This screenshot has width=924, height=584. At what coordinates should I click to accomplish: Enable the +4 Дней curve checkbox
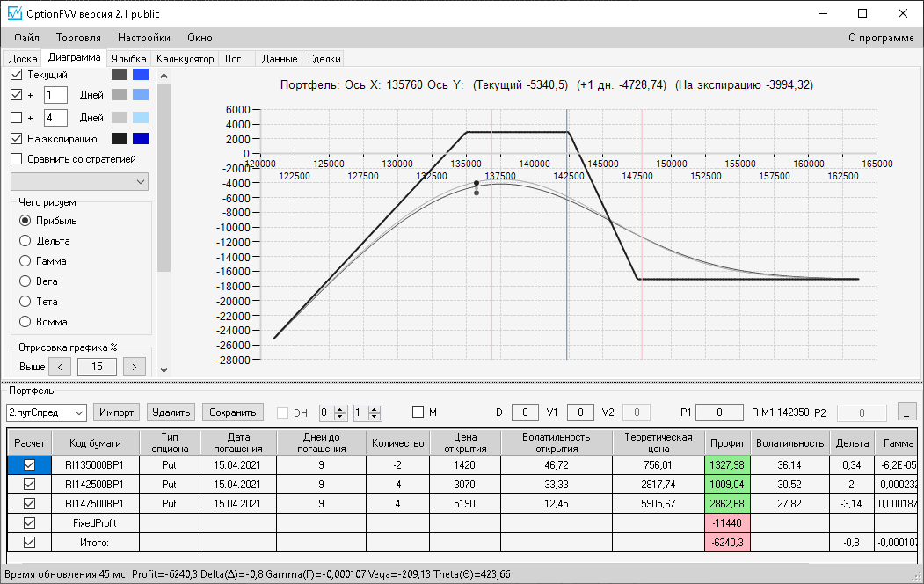17,117
